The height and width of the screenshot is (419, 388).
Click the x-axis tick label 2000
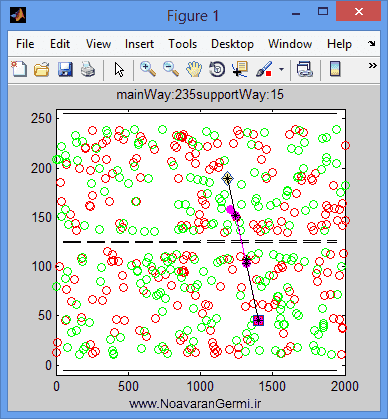[345, 386]
